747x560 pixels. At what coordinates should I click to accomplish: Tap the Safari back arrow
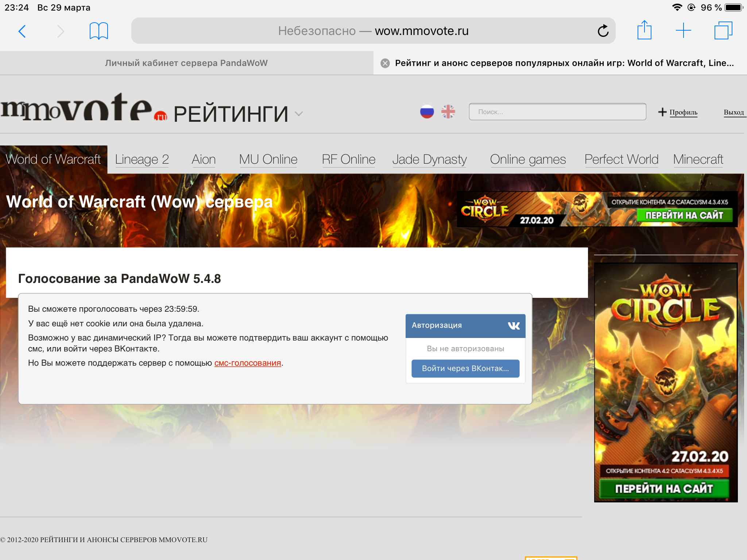22,31
